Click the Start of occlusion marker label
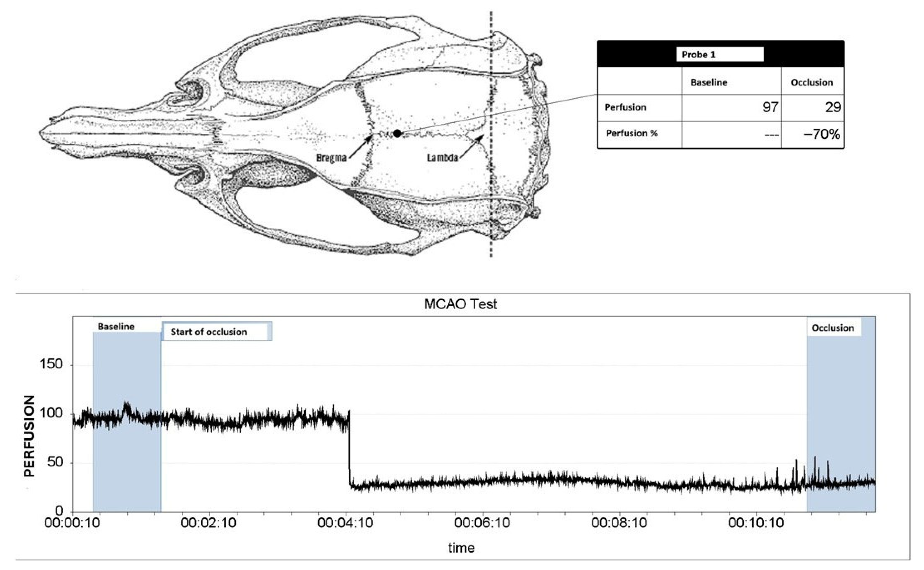 tap(208, 332)
